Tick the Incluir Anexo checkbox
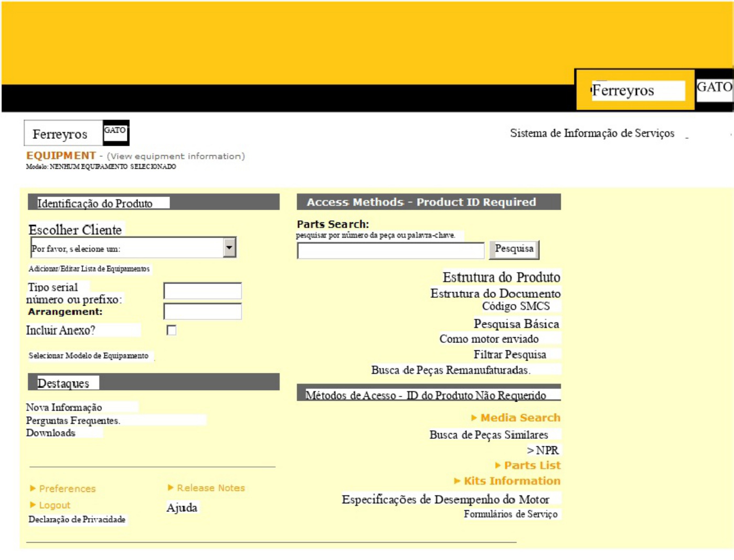 tap(171, 330)
